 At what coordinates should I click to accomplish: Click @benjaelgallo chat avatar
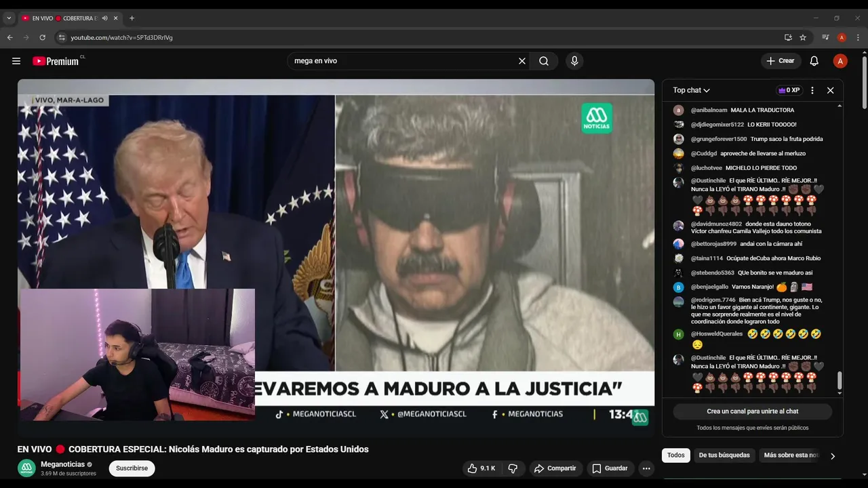678,287
